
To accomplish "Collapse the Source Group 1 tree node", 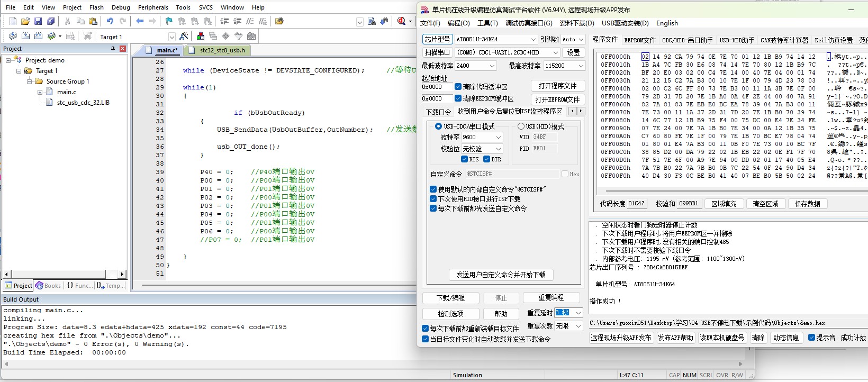I will point(30,81).
